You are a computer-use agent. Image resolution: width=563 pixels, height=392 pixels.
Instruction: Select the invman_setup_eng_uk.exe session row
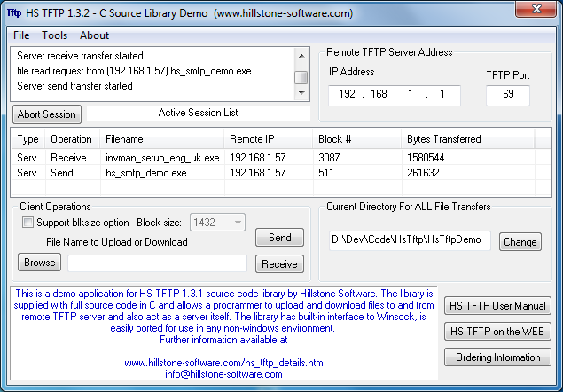[x=281, y=157]
